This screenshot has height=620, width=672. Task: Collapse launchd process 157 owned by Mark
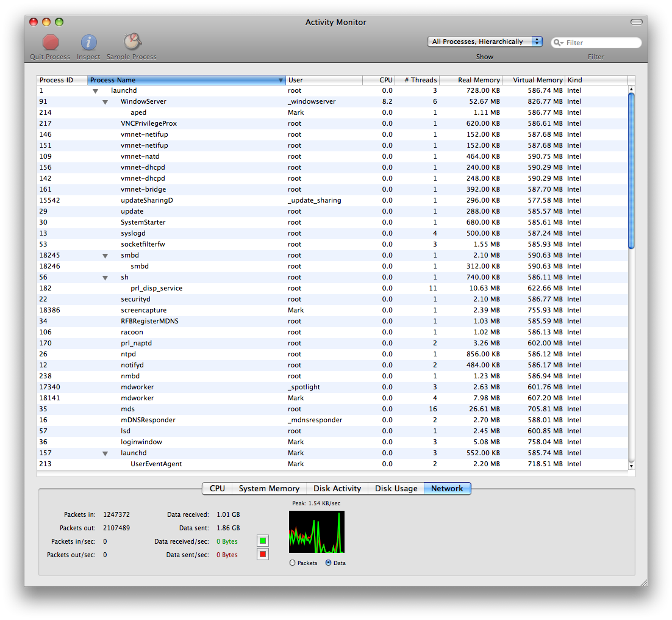click(105, 453)
